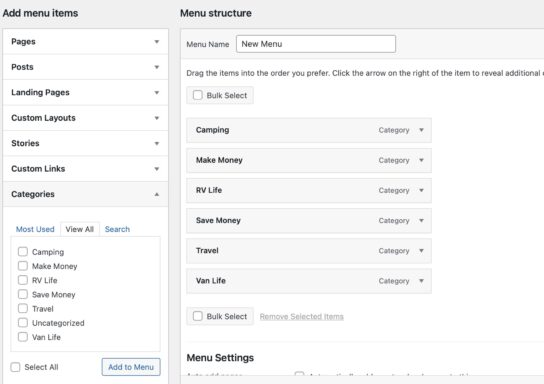The height and width of the screenshot is (384, 544).
Task: Check the Camping category checkbox
Action: pyautogui.click(x=23, y=251)
